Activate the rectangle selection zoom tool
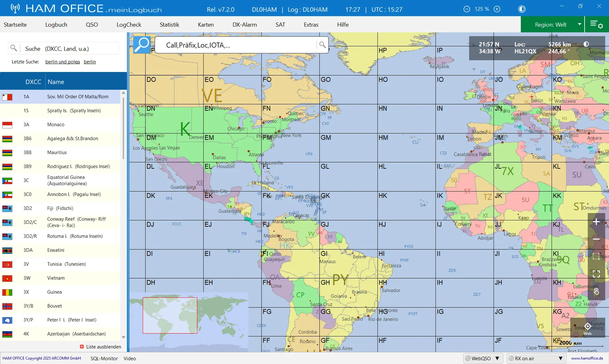The image size is (609, 364). tap(596, 257)
